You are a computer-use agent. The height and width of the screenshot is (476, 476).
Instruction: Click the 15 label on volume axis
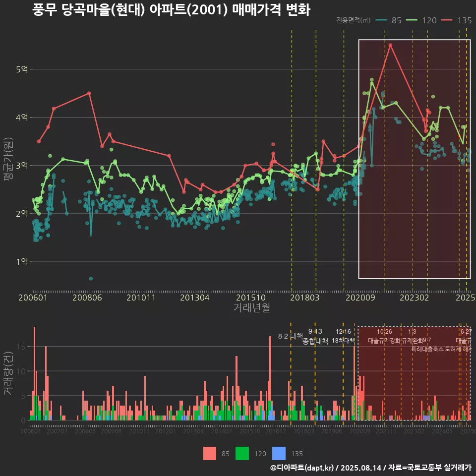(x=21, y=347)
